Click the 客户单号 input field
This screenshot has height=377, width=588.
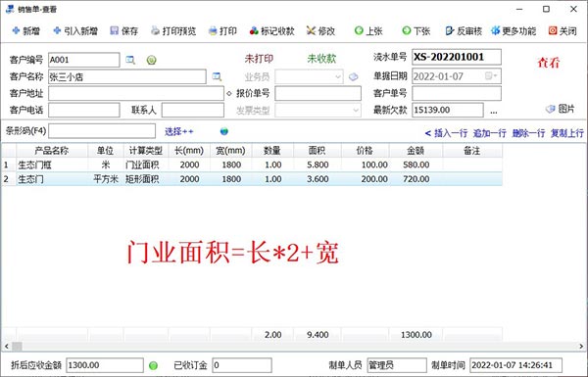[457, 94]
